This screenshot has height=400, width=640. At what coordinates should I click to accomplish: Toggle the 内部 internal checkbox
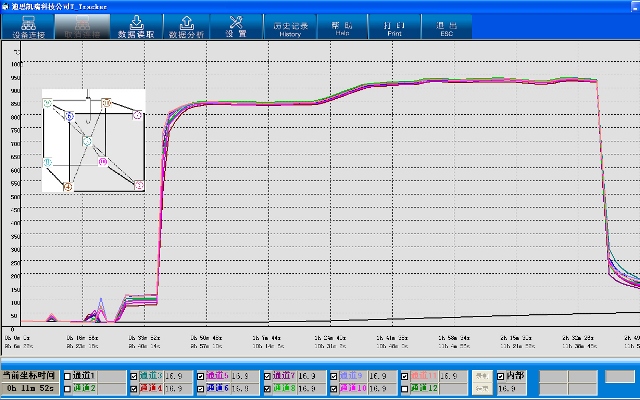502,376
